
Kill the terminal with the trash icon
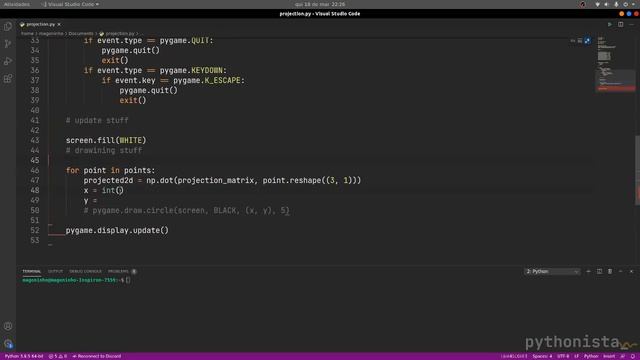pos(610,271)
